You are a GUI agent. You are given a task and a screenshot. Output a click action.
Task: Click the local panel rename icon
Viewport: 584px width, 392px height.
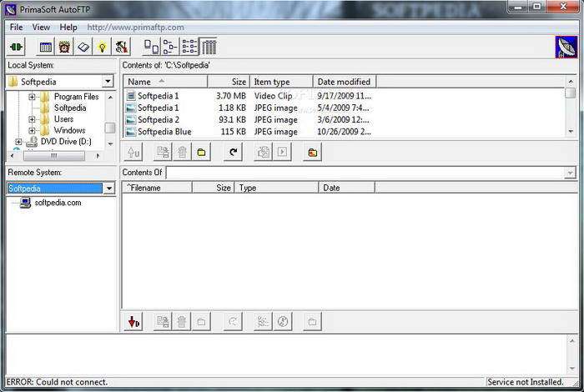[163, 153]
